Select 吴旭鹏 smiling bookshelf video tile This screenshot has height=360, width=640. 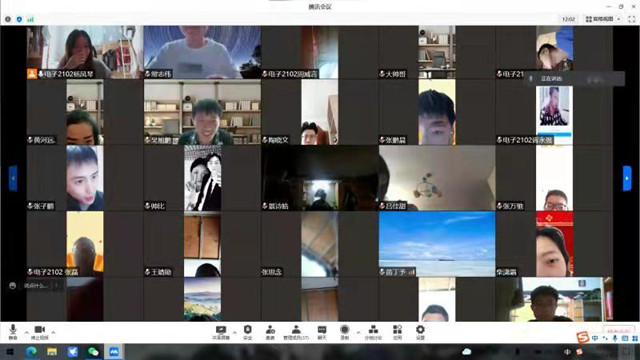[202, 112]
